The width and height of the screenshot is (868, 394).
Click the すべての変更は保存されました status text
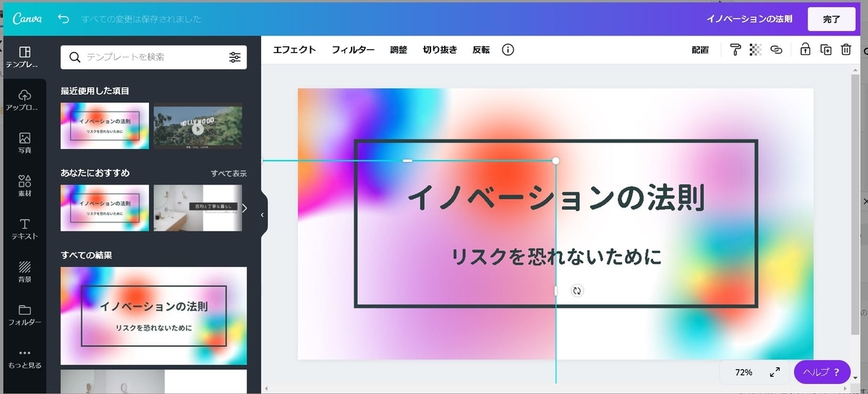coord(141,20)
